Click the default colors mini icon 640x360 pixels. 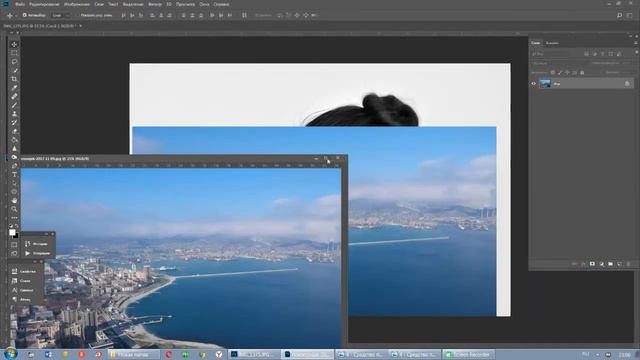click(x=11, y=226)
